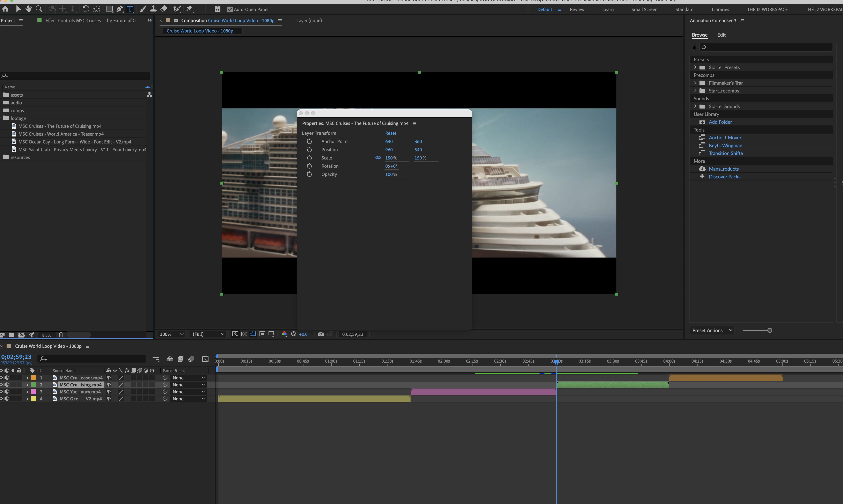The image size is (843, 504).
Task: Open the 100% magnification dropdown
Action: [x=171, y=334]
